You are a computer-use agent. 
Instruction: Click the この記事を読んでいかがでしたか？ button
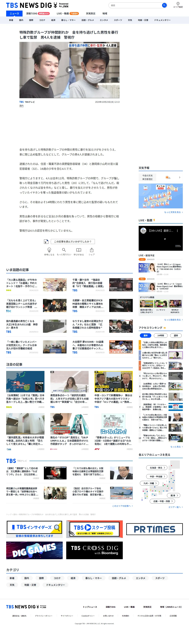[73, 241]
